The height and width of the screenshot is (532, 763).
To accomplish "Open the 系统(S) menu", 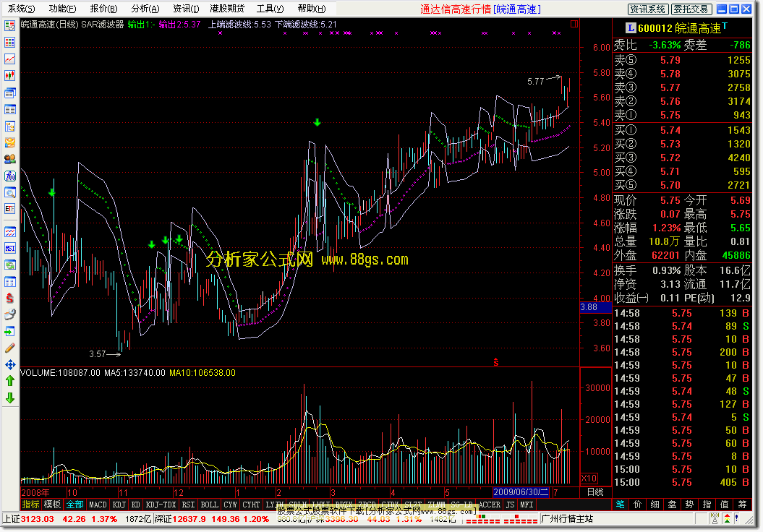I will 21,8.
